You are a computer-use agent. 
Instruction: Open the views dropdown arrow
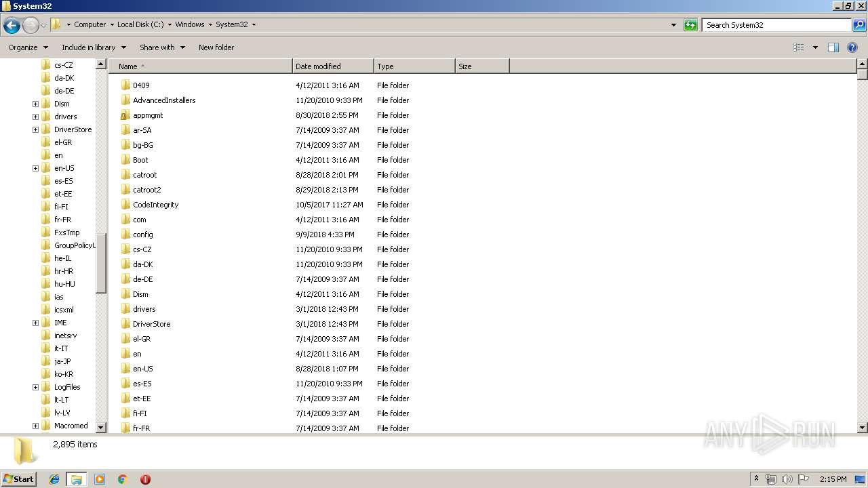(815, 47)
